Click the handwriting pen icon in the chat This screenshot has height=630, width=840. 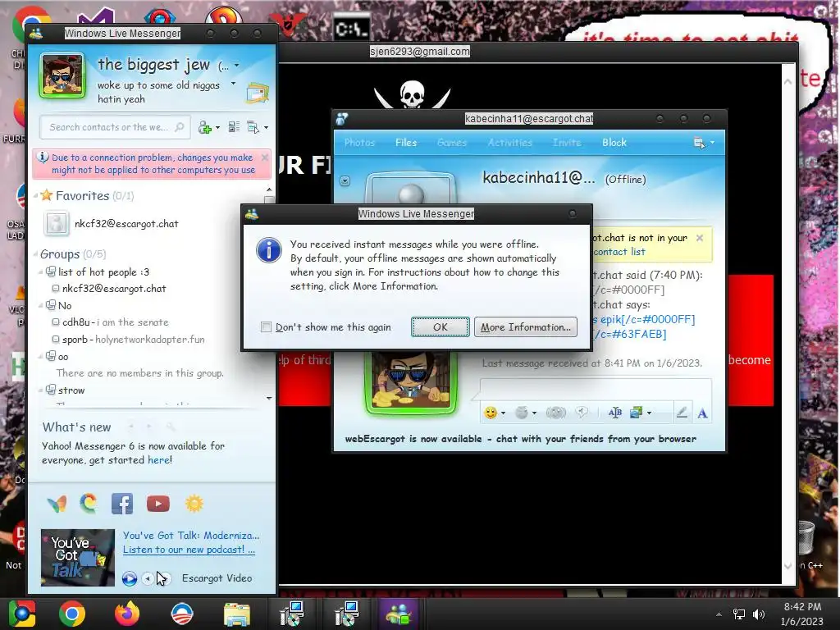[682, 413]
